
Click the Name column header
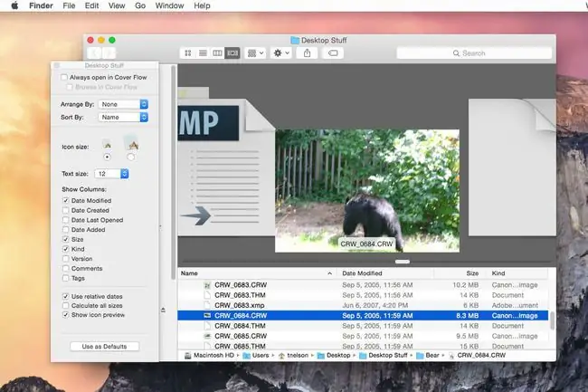257,273
